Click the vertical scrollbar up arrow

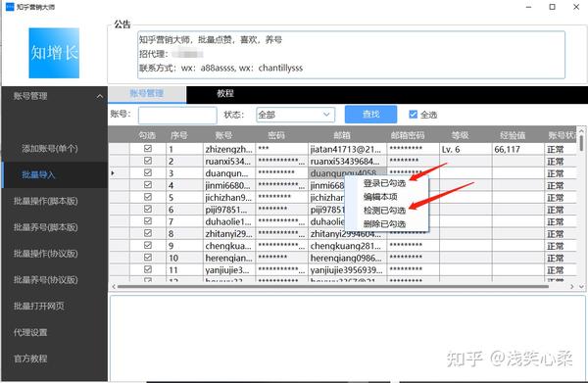(581, 130)
